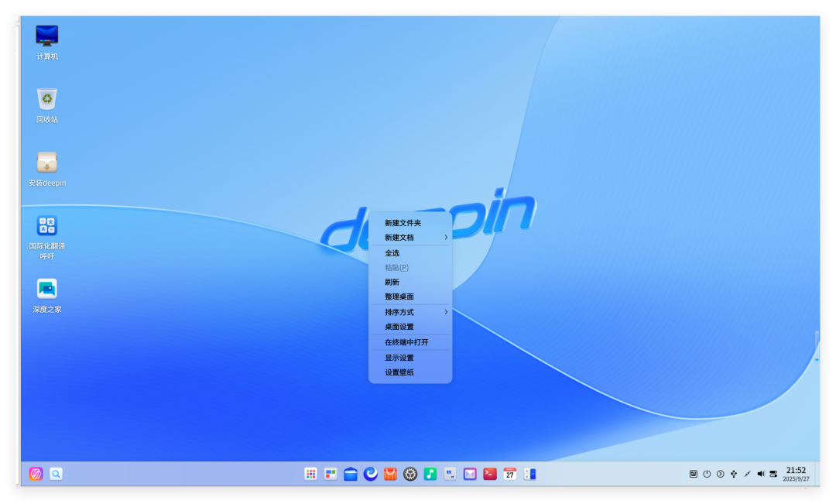The height and width of the screenshot is (504, 836).
Task: Open the calendar icon showing 27
Action: [509, 474]
